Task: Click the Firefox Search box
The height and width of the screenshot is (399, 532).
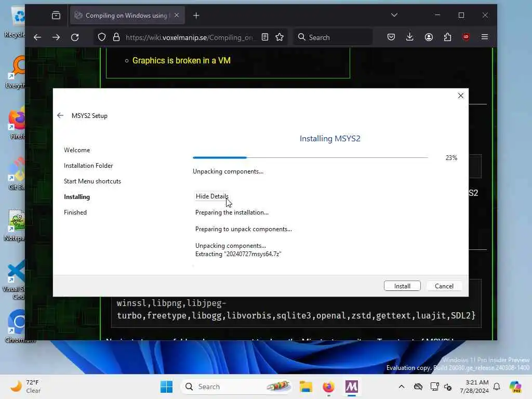Action: [x=333, y=37]
